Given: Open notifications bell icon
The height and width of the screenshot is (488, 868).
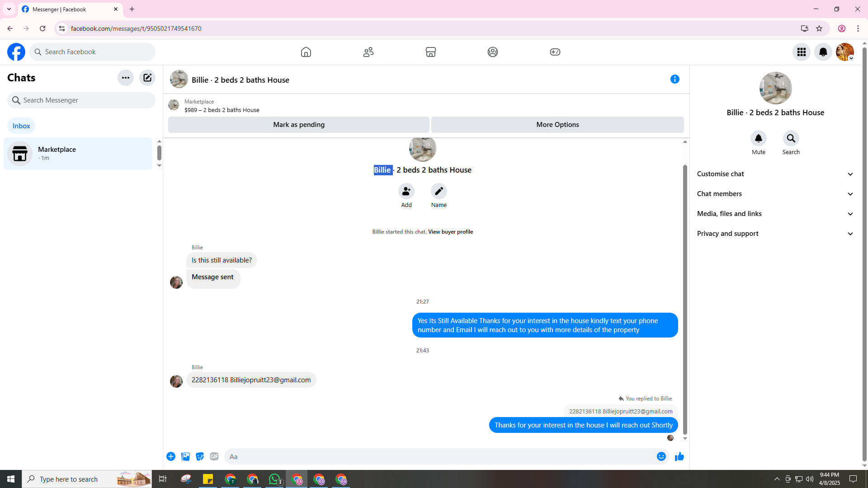Looking at the screenshot, I should [823, 52].
